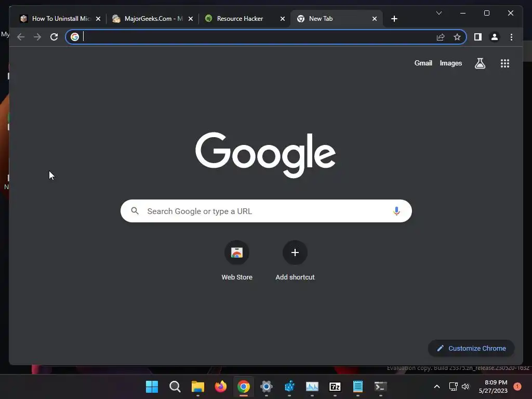Image resolution: width=532 pixels, height=399 pixels.
Task: Click the Search Google or type a URL box
Action: click(x=266, y=211)
